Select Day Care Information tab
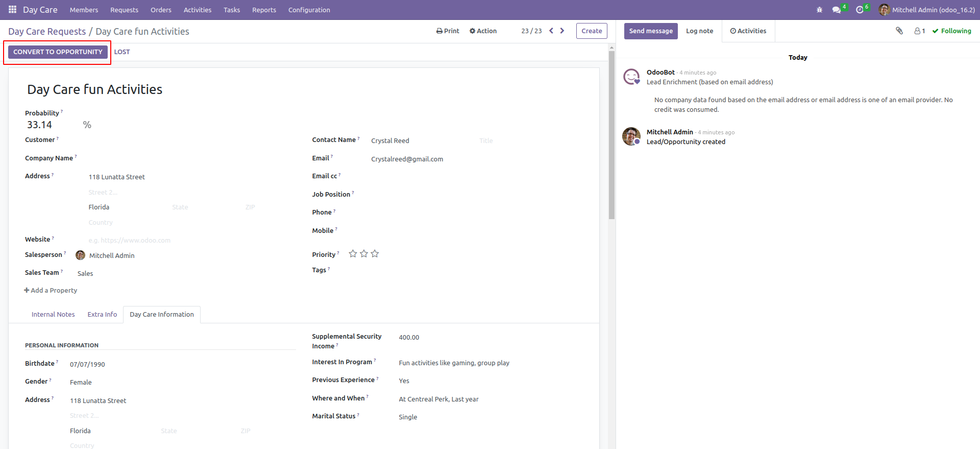This screenshot has height=449, width=980. pos(162,314)
